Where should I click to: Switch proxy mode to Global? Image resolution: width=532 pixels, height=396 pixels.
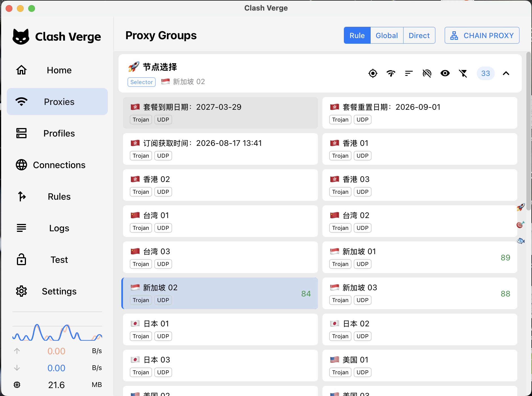(x=387, y=35)
